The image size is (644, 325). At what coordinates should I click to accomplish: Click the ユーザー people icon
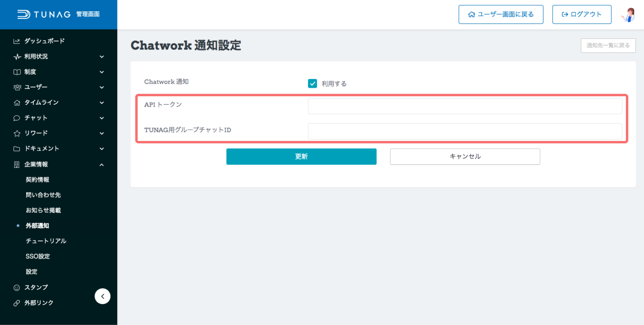click(17, 87)
